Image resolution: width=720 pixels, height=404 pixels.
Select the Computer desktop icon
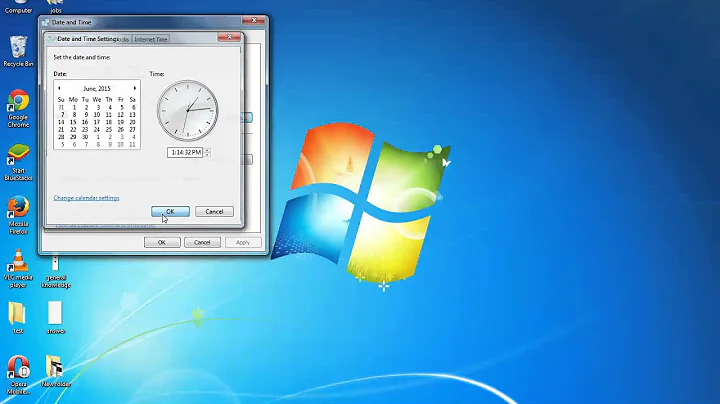point(18,7)
